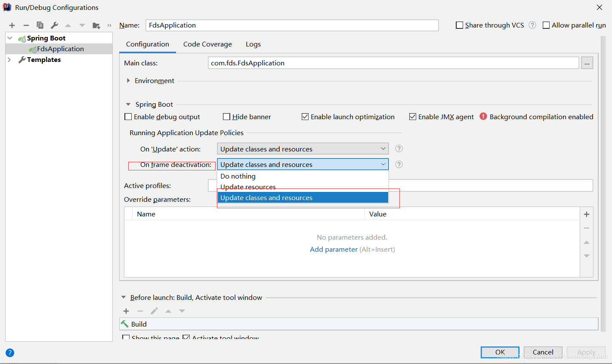This screenshot has width=612, height=364.
Task: Open help for On frame deactivation
Action: pyautogui.click(x=399, y=164)
